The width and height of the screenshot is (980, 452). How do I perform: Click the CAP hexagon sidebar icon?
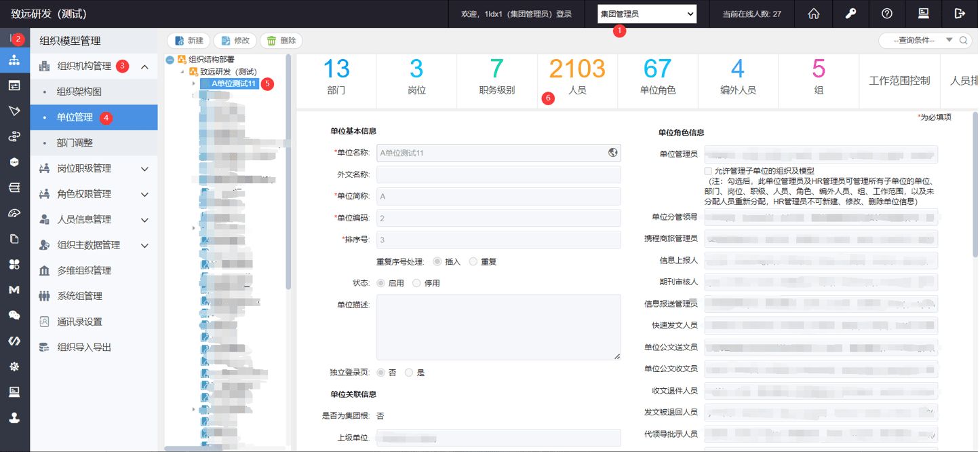(14, 162)
